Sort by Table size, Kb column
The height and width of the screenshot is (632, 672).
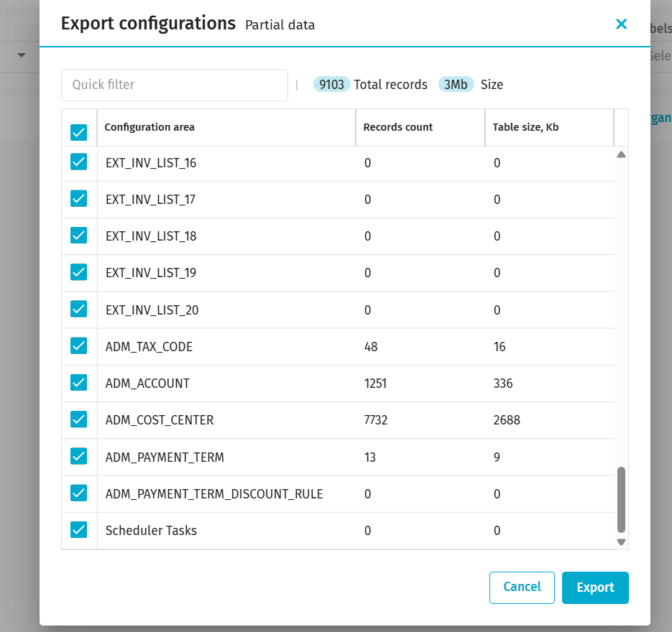click(525, 127)
